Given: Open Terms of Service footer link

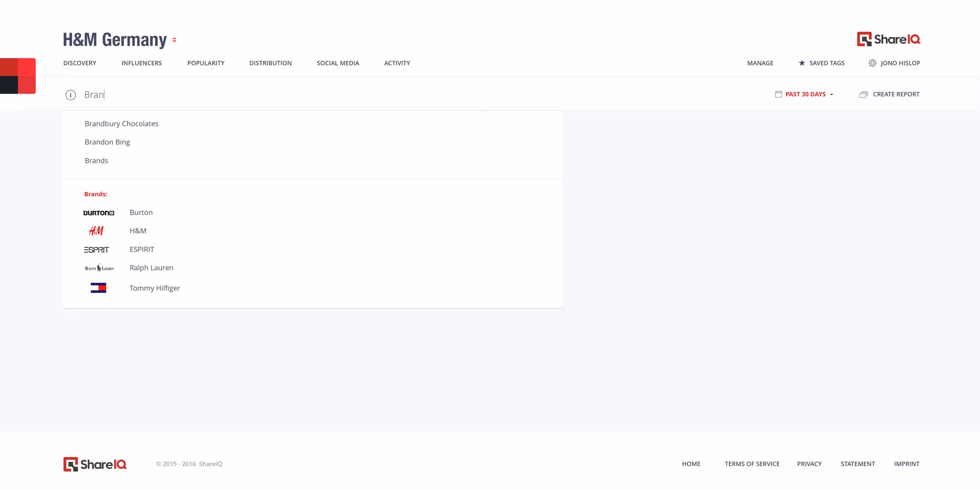Looking at the screenshot, I should [x=752, y=464].
